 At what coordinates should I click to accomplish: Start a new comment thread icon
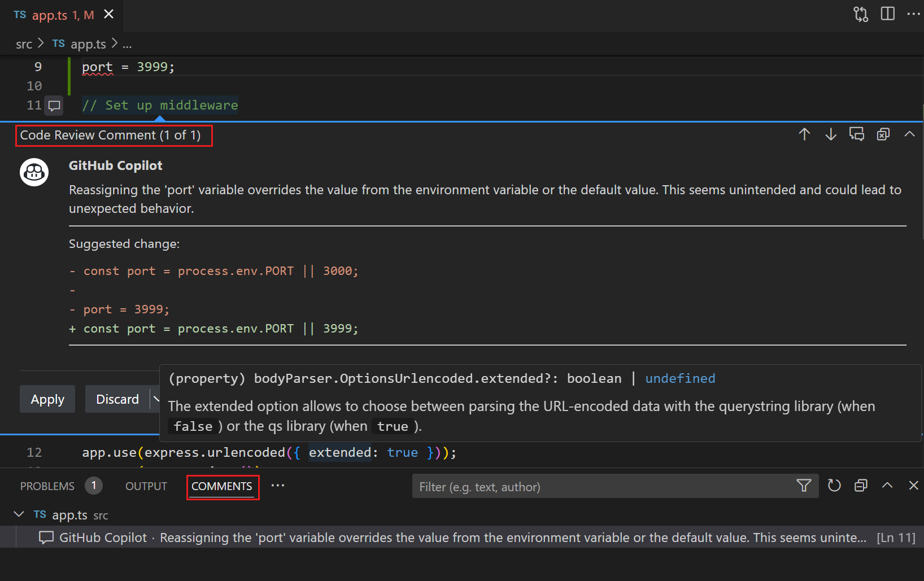[856, 134]
